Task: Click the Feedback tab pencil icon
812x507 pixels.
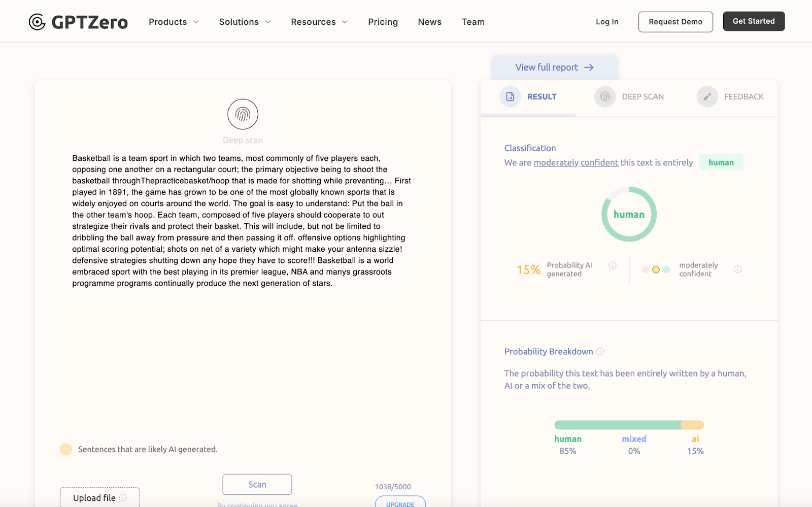Action: pos(707,96)
